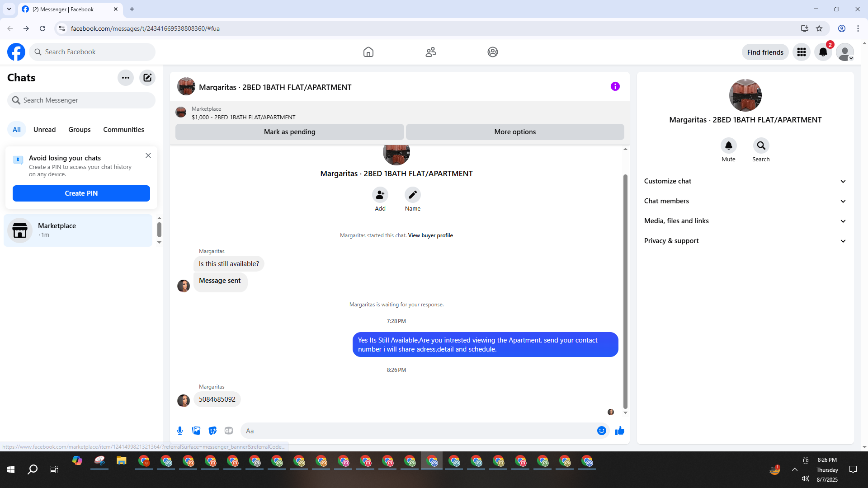Expand the Customize chat section
The width and height of the screenshot is (868, 488).
[x=745, y=181]
